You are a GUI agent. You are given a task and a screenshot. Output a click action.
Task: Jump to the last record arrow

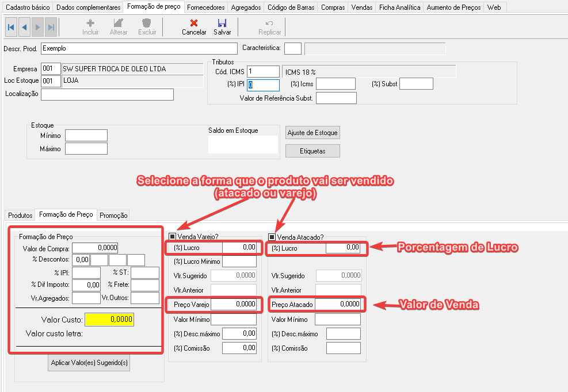tap(51, 27)
